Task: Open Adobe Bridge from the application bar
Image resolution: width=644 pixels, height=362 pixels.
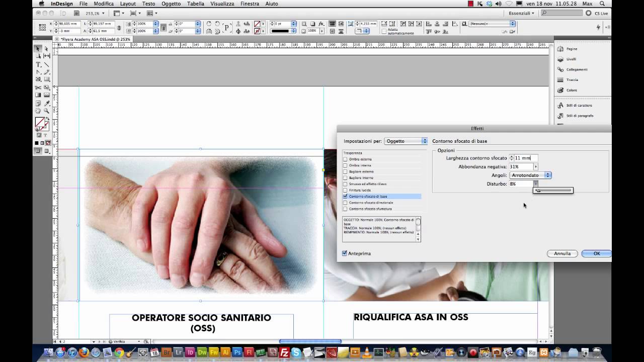Action: click(76, 13)
